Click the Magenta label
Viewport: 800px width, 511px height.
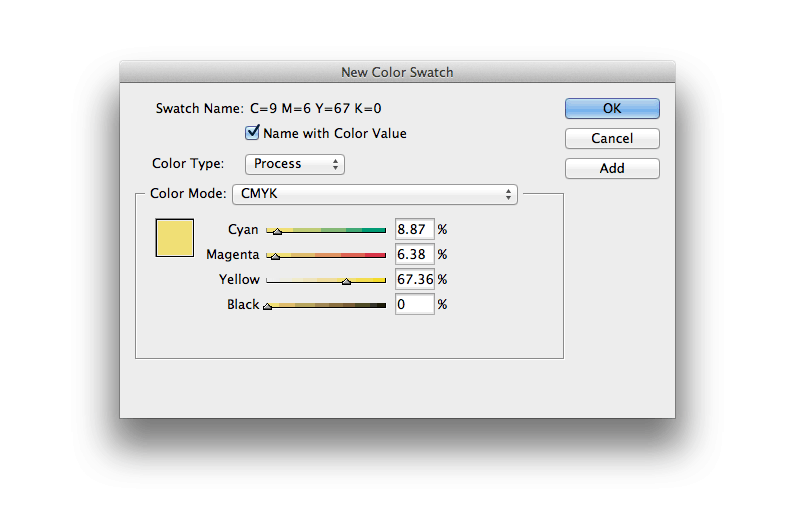click(233, 254)
